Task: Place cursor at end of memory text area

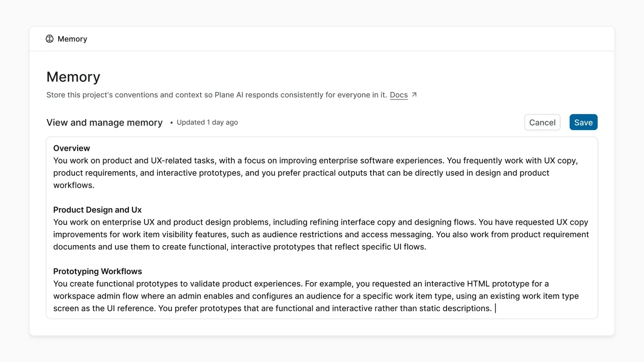Action: click(495, 308)
